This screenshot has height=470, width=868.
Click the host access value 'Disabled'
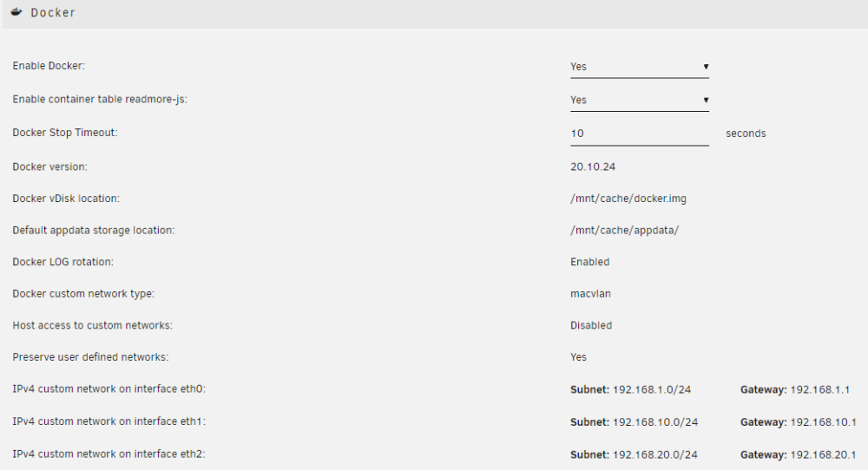coord(591,326)
